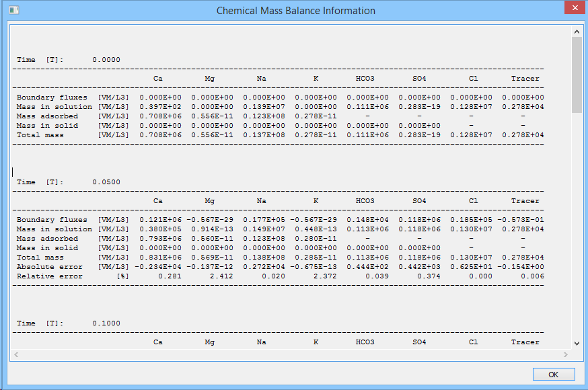The width and height of the screenshot is (588, 390).
Task: Click the time value 0.0000
Action: coord(106,60)
